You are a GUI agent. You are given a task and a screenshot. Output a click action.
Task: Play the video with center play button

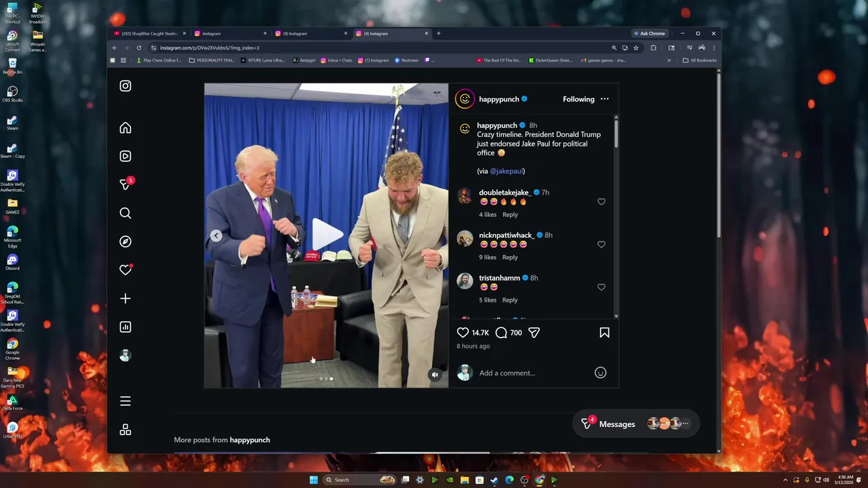tap(327, 235)
